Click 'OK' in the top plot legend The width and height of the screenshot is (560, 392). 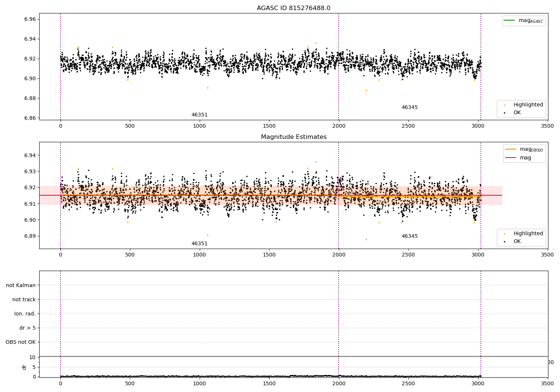[517, 113]
